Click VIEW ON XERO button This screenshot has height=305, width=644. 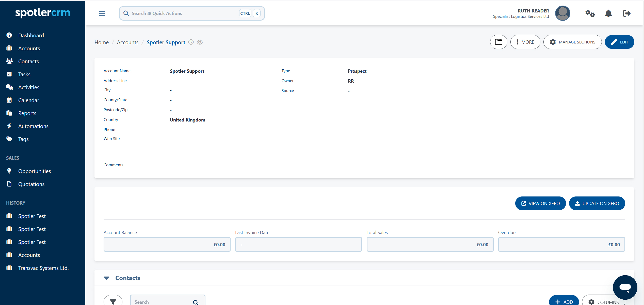click(540, 203)
